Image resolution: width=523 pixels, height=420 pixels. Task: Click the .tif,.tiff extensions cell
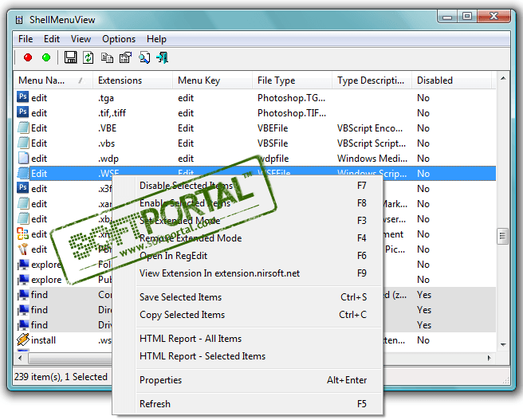pos(112,113)
